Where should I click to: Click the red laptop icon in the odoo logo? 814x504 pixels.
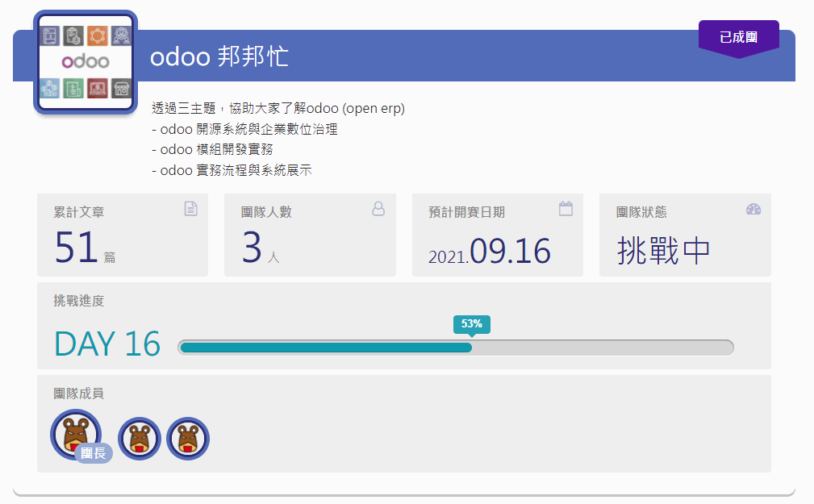click(98, 89)
